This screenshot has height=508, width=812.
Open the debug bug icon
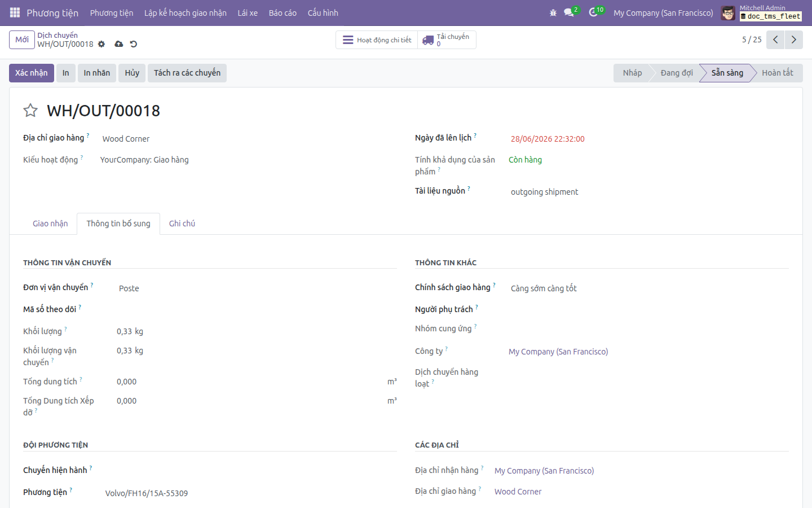pyautogui.click(x=553, y=12)
